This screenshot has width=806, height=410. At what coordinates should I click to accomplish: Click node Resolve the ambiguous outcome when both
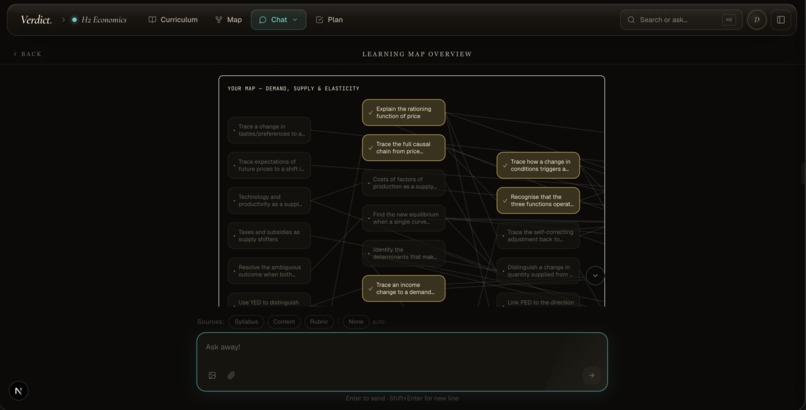point(269,271)
